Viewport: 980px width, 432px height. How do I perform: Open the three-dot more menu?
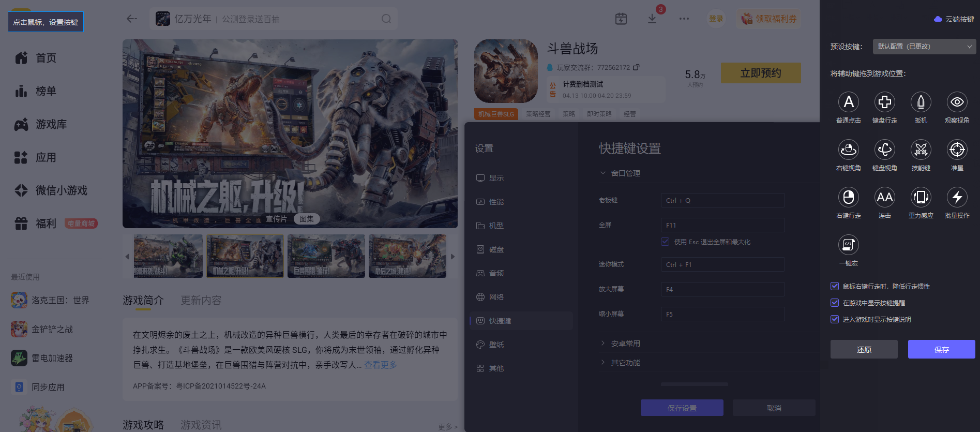tap(684, 19)
